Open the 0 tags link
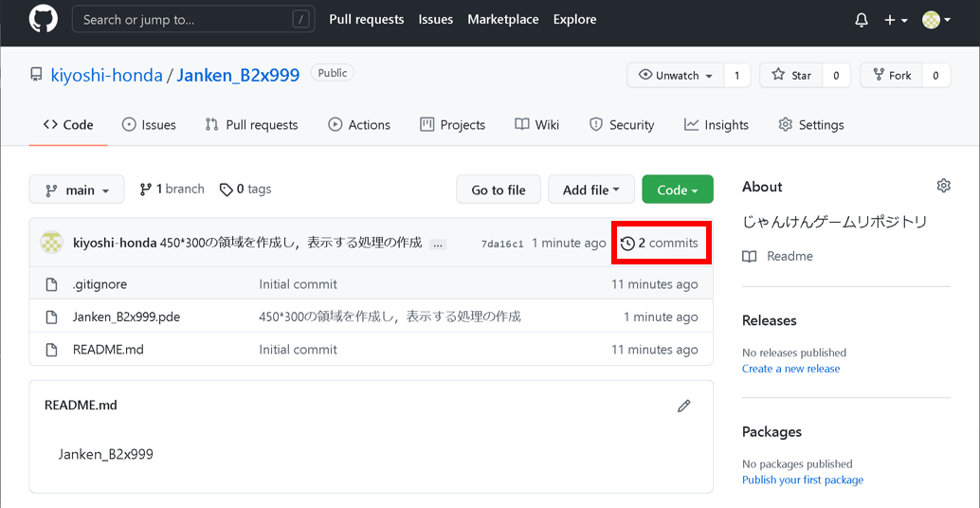The image size is (980, 508). pyautogui.click(x=245, y=190)
